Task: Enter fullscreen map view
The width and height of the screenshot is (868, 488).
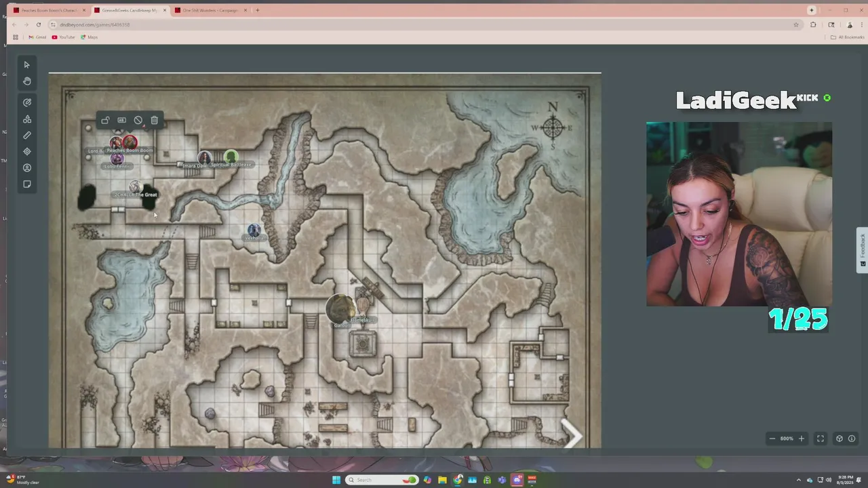Action: click(820, 439)
